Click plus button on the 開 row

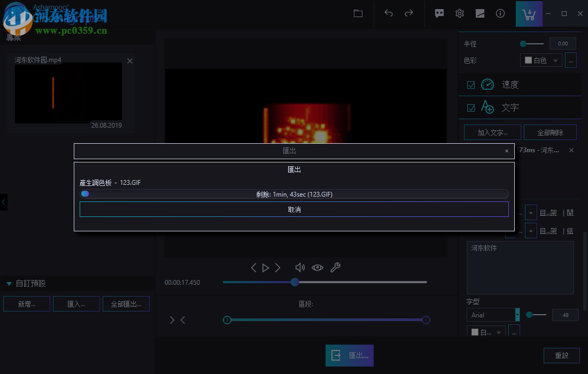(x=531, y=213)
